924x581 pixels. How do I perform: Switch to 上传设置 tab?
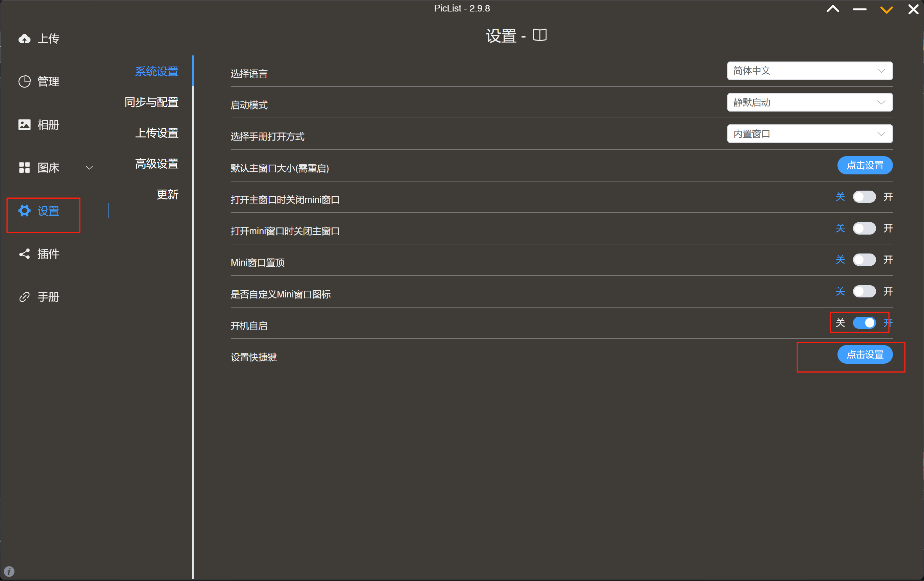157,133
